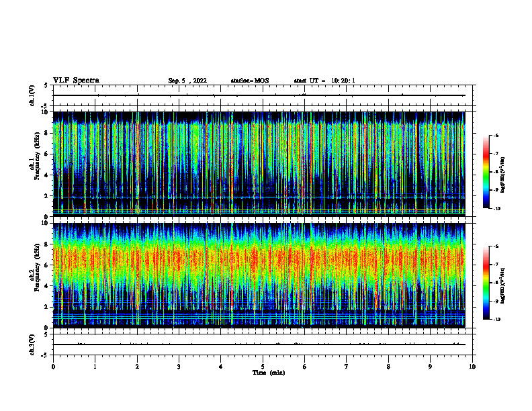Click the ch.2 colorbar "log(PSD)(V²/Hz)" label
Screen dimensions: 532x411
(x=503, y=286)
